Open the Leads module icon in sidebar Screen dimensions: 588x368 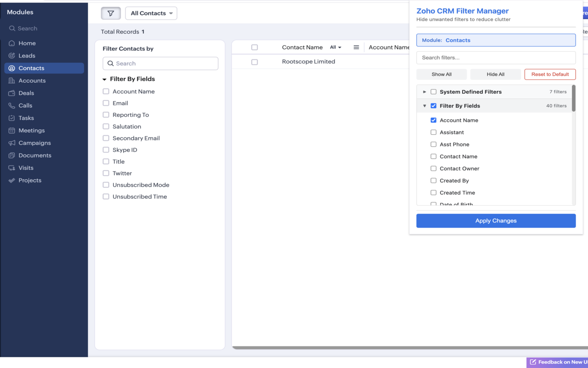pyautogui.click(x=12, y=56)
